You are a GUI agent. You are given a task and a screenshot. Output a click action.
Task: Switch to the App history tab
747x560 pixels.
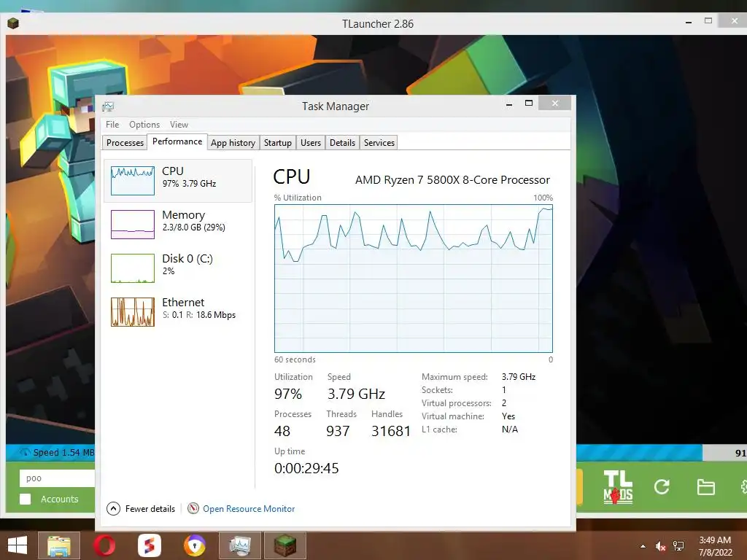point(233,143)
